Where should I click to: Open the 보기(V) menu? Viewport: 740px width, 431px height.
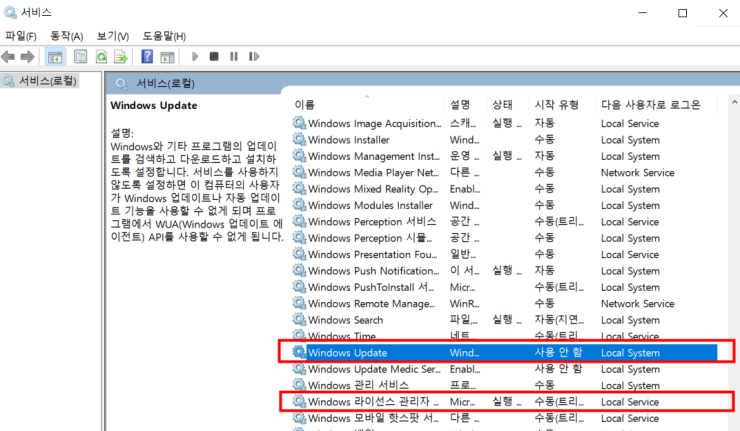(x=113, y=36)
